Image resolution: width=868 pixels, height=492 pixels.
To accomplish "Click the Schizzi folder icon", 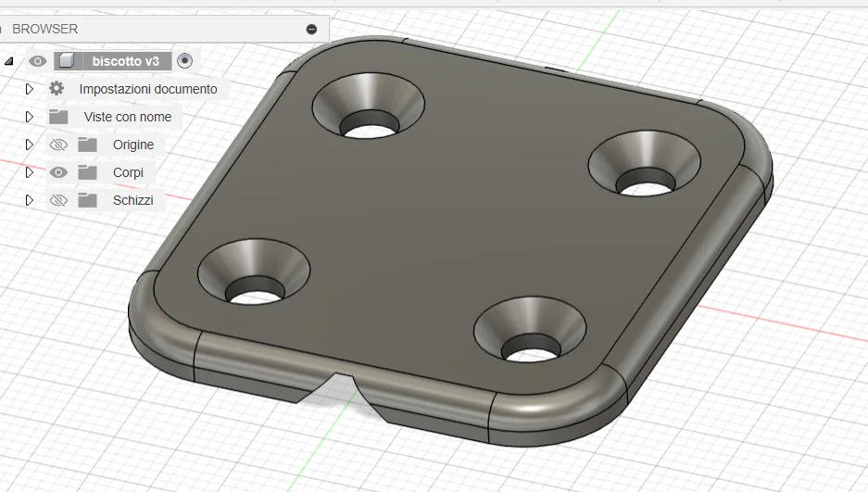I will (x=87, y=200).
